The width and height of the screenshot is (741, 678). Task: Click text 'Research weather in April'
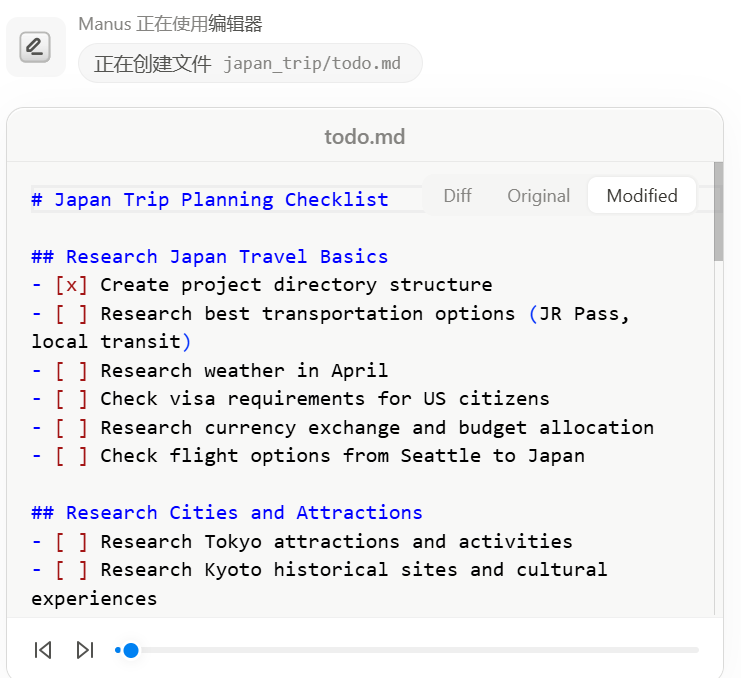click(x=244, y=370)
